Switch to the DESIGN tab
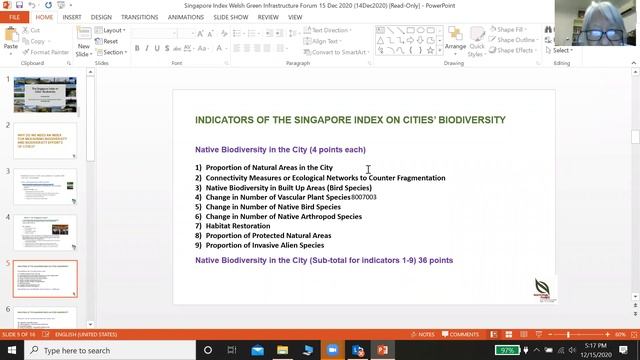The height and width of the screenshot is (360, 640). pyautogui.click(x=101, y=17)
